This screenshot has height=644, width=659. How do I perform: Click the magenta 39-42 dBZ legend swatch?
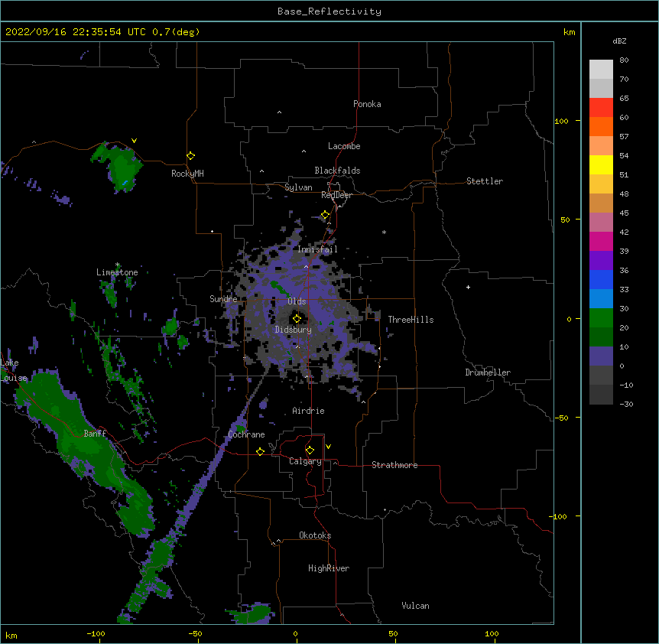[x=601, y=241]
